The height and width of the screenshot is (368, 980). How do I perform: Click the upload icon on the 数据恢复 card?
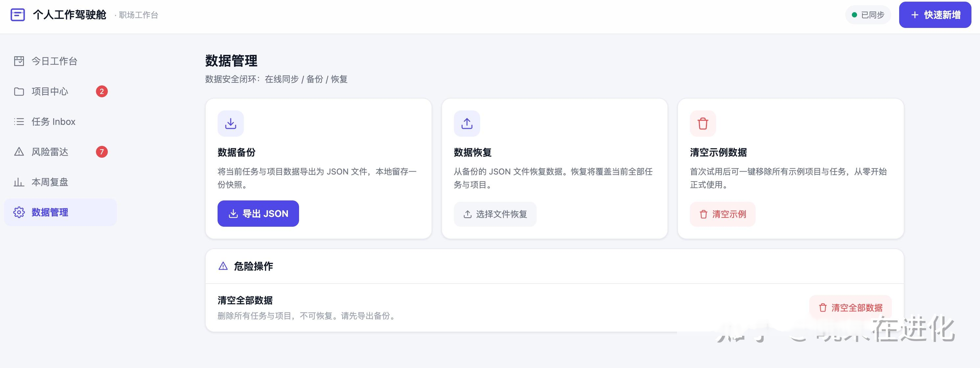[467, 124]
